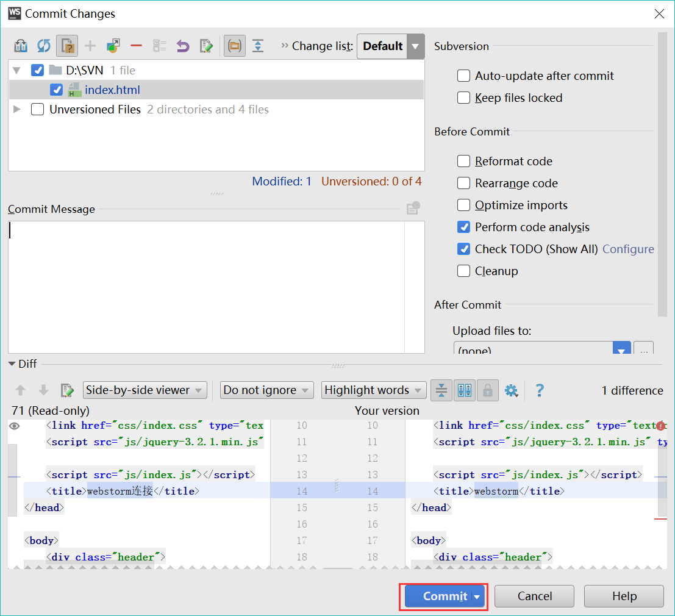
Task: Open the Side-by-side viewer dropdown
Action: pyautogui.click(x=145, y=390)
